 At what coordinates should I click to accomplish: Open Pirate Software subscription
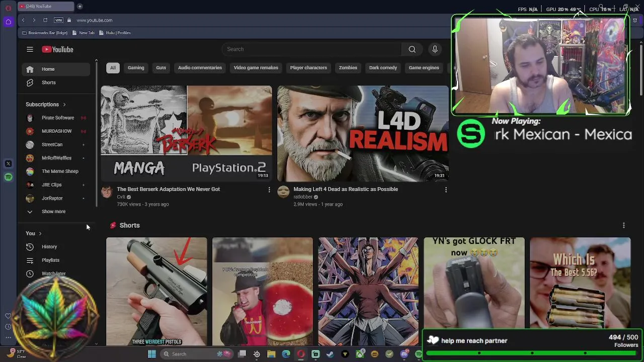[x=56, y=118]
